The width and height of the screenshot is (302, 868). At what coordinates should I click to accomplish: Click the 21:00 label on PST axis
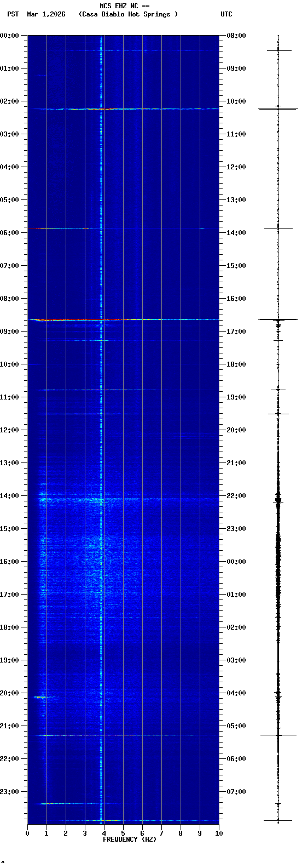[9, 726]
